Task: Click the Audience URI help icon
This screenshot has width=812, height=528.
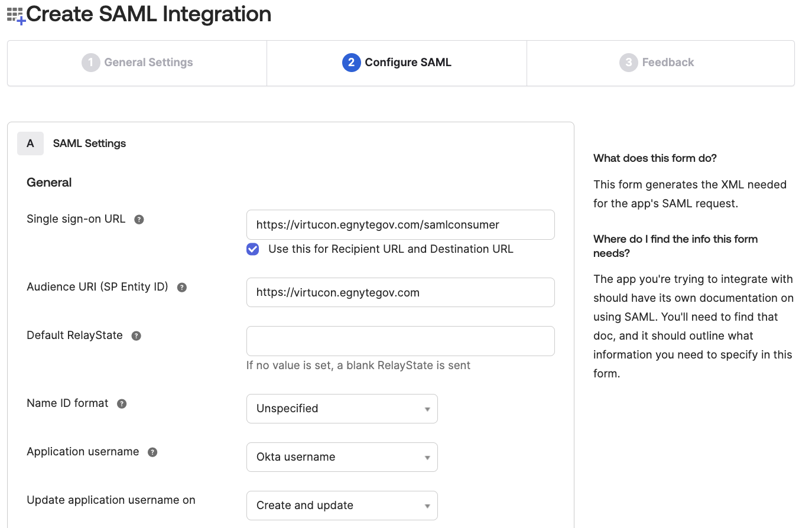Action: click(x=181, y=287)
